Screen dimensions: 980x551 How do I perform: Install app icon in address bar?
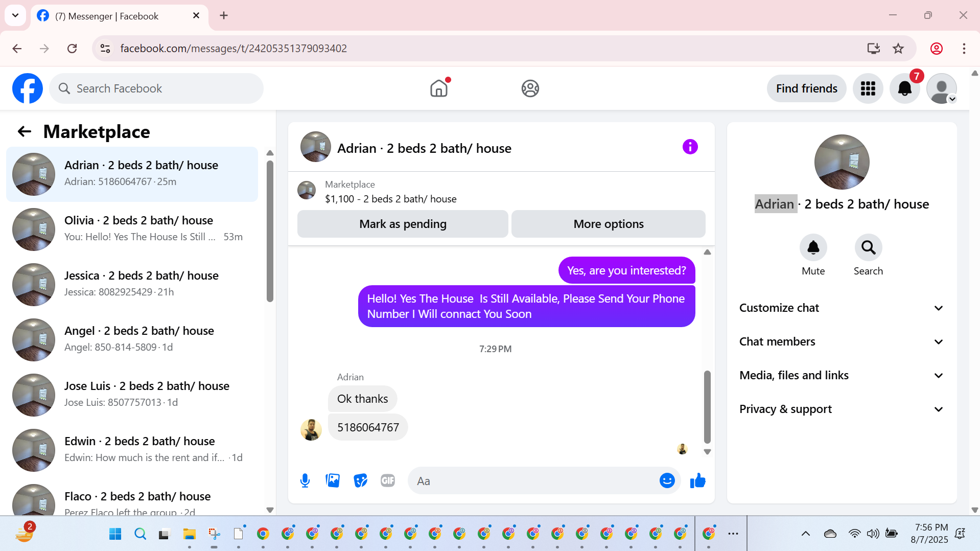(874, 49)
